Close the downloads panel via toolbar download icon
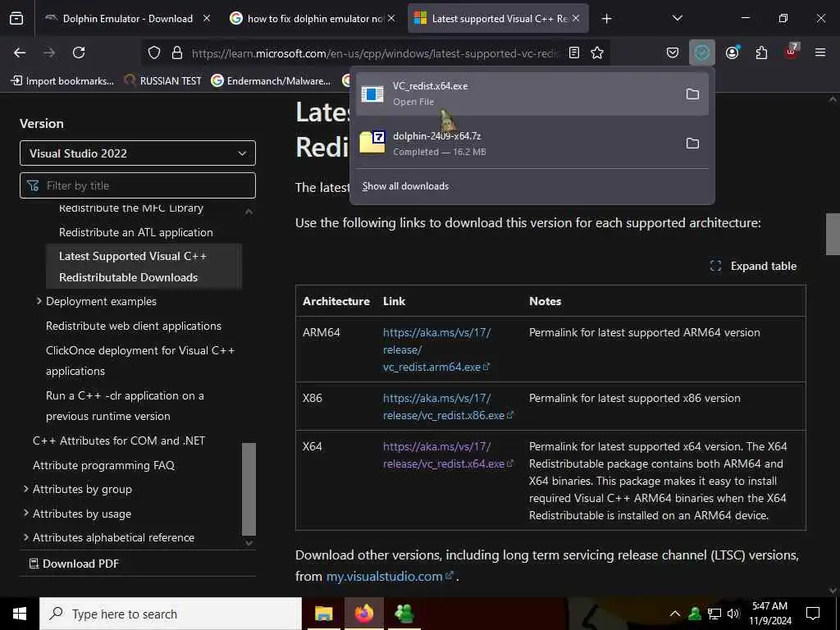Viewport: 840px width, 630px height. [702, 52]
